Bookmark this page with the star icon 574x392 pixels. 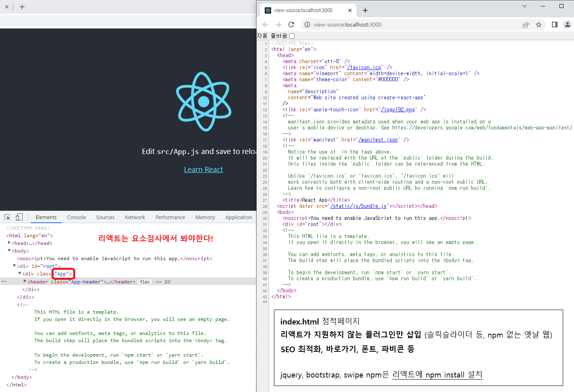[539, 25]
